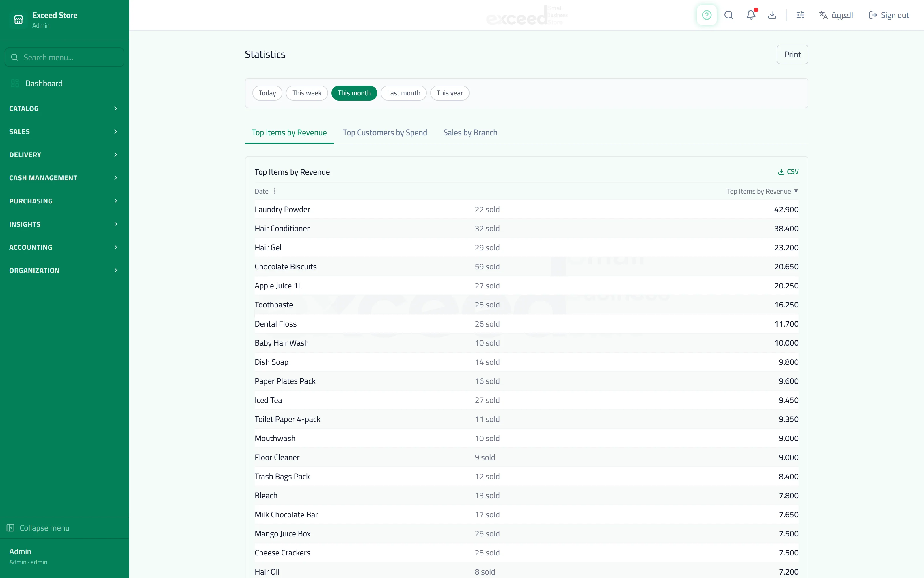Viewport: 924px width, 578px height.
Task: Click the Hair Conditioner row name
Action: click(282, 229)
